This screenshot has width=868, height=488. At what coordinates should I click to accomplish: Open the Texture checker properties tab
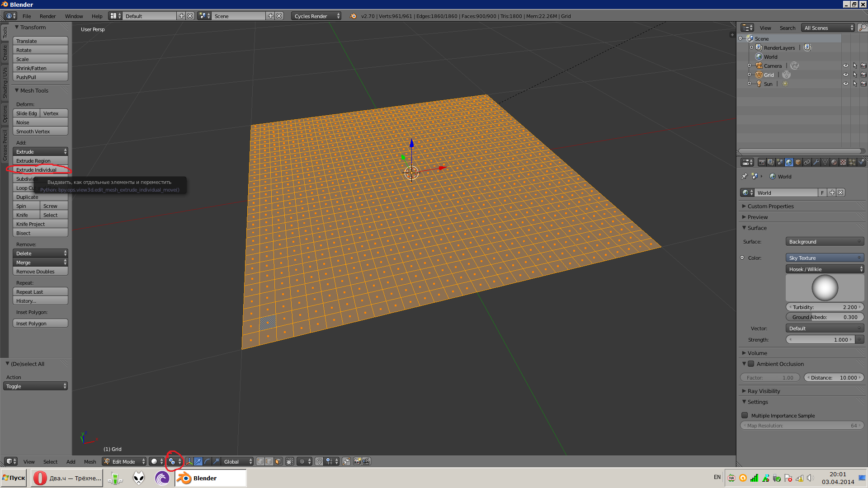843,162
